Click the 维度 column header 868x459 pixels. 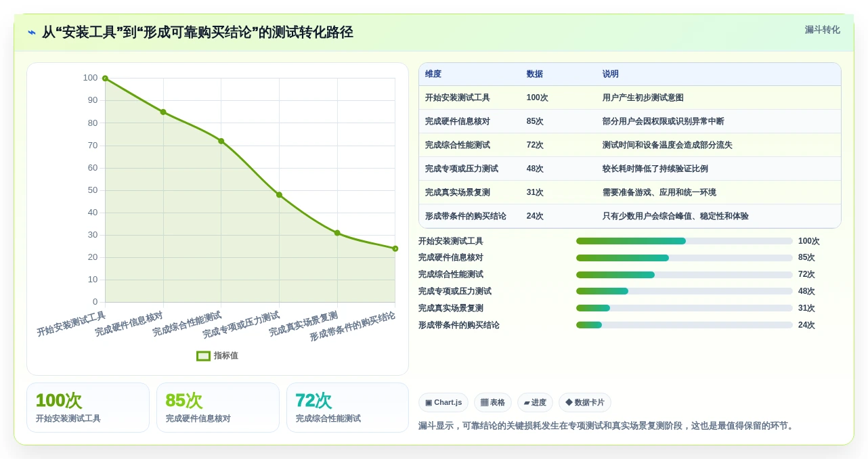coord(433,74)
